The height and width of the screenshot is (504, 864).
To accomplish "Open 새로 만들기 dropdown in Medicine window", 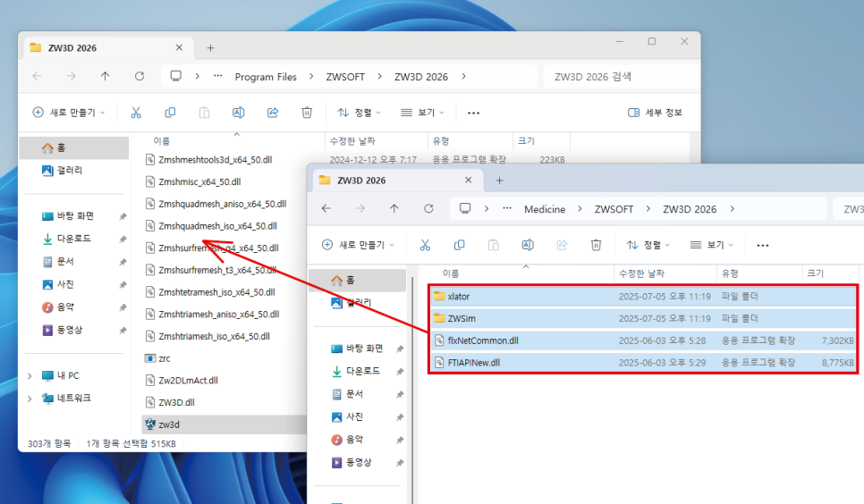I will coord(358,245).
